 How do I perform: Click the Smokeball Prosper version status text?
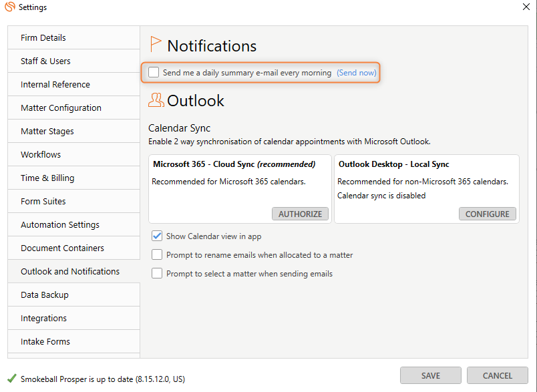(x=103, y=379)
